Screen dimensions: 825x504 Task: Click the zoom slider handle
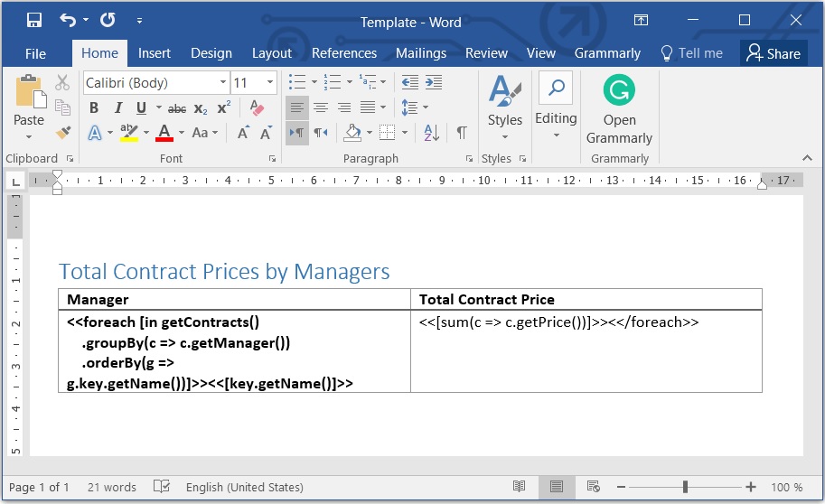(686, 487)
